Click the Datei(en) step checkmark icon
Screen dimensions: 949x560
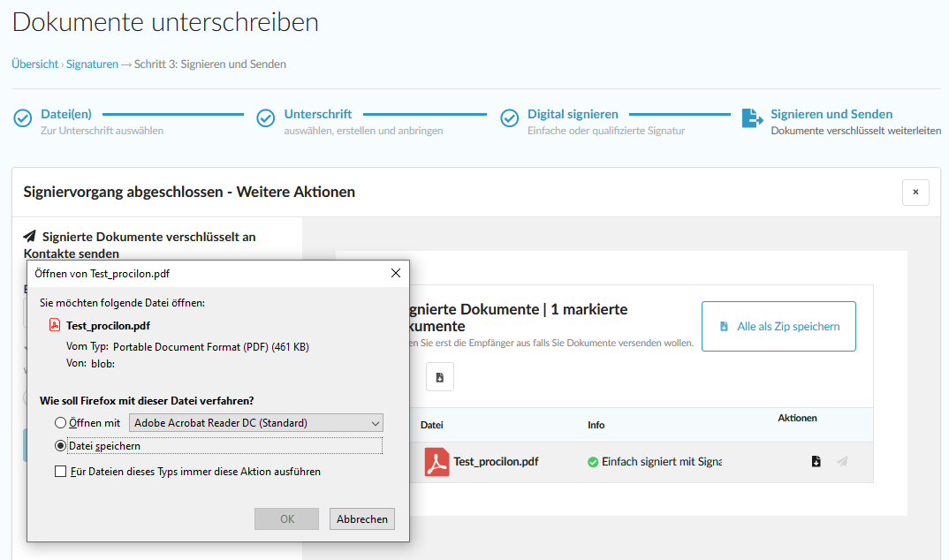tap(23, 118)
